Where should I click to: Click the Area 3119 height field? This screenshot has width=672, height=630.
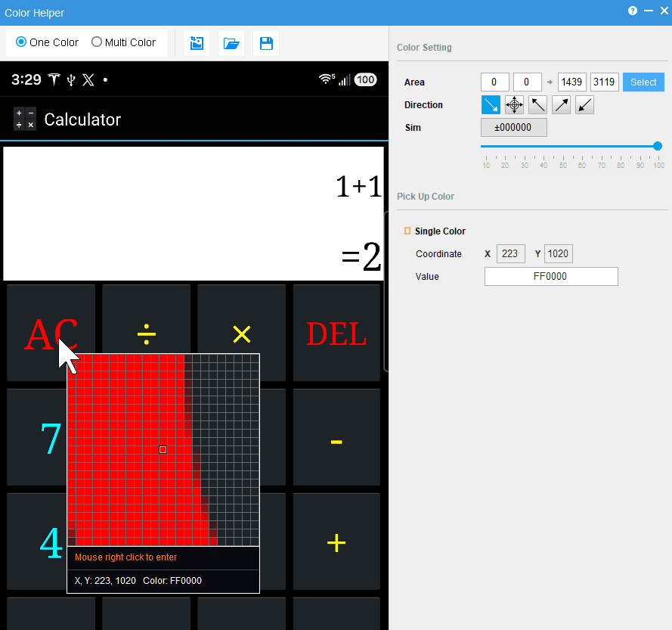click(604, 82)
